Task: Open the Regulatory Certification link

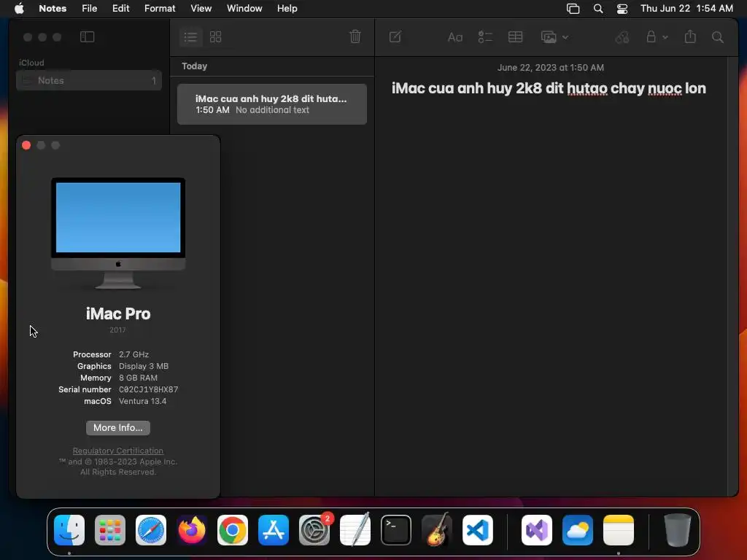Action: tap(118, 451)
